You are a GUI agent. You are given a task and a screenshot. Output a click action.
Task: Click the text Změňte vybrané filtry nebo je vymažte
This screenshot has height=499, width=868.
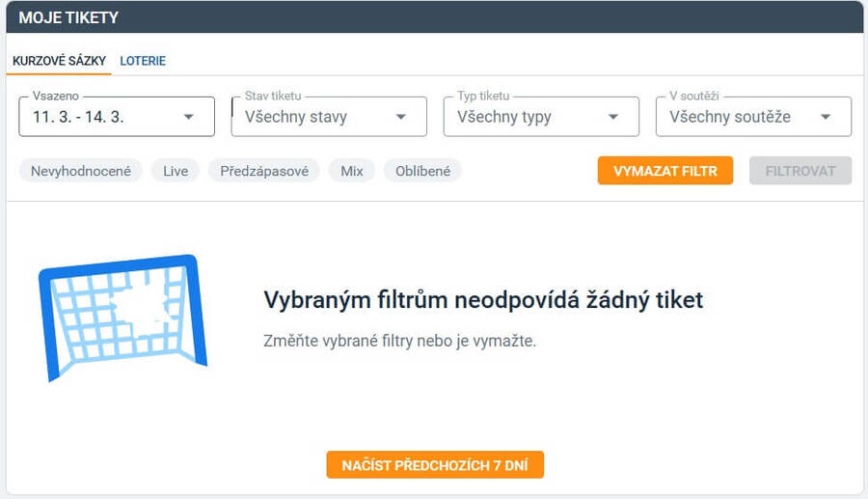pos(399,341)
